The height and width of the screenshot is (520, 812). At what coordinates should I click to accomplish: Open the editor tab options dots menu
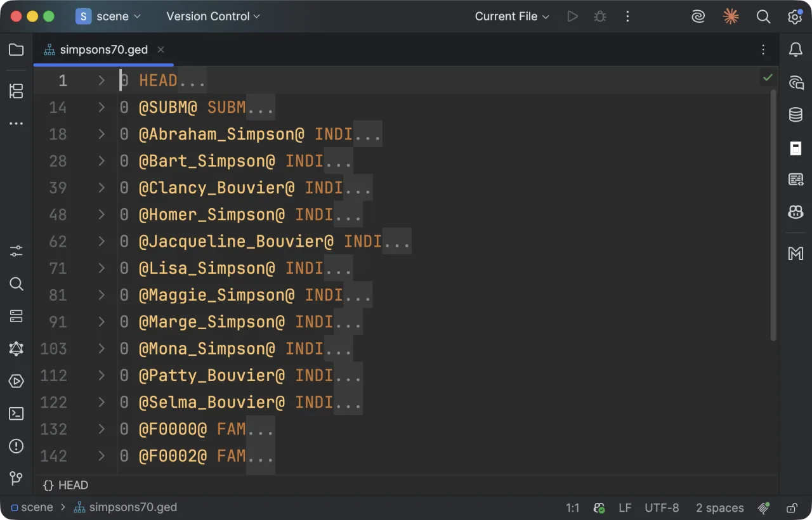[763, 49]
